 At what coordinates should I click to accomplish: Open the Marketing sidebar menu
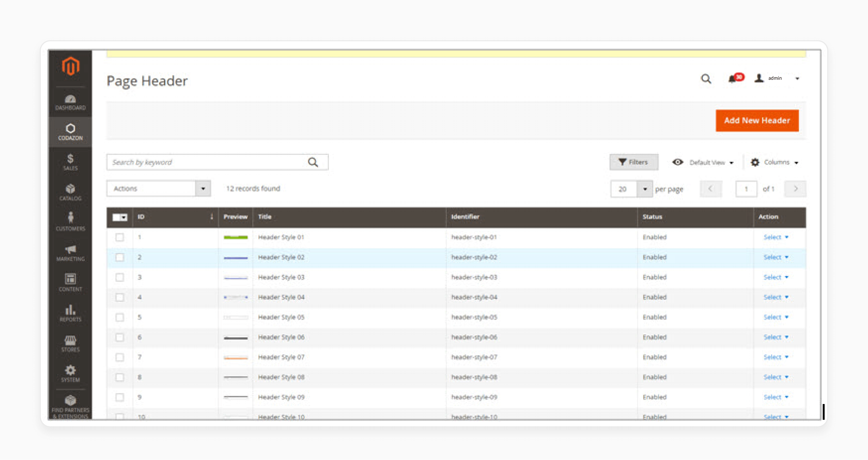tap(70, 253)
